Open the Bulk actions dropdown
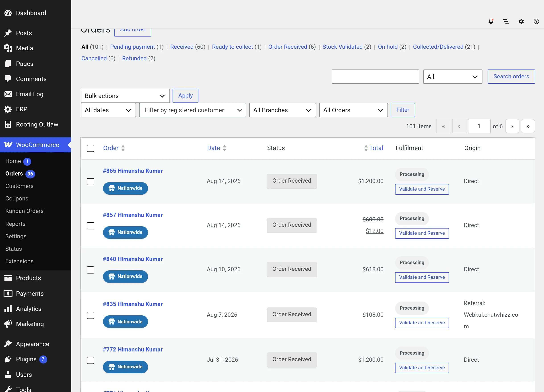The width and height of the screenshot is (544, 392). click(x=125, y=96)
